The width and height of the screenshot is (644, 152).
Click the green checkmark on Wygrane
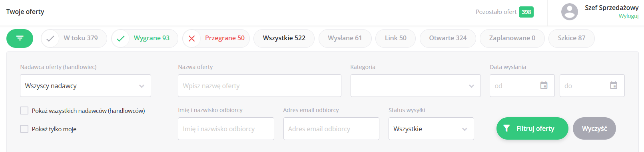pos(120,39)
